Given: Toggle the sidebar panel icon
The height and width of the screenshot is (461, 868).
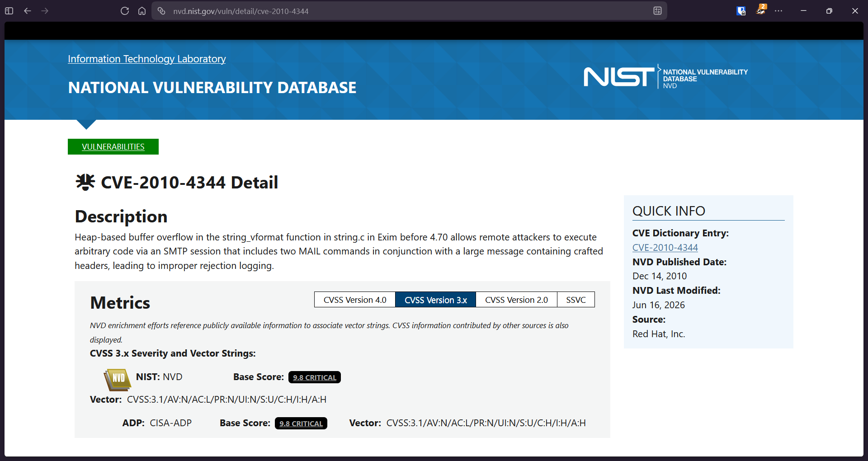Looking at the screenshot, I should click(9, 11).
